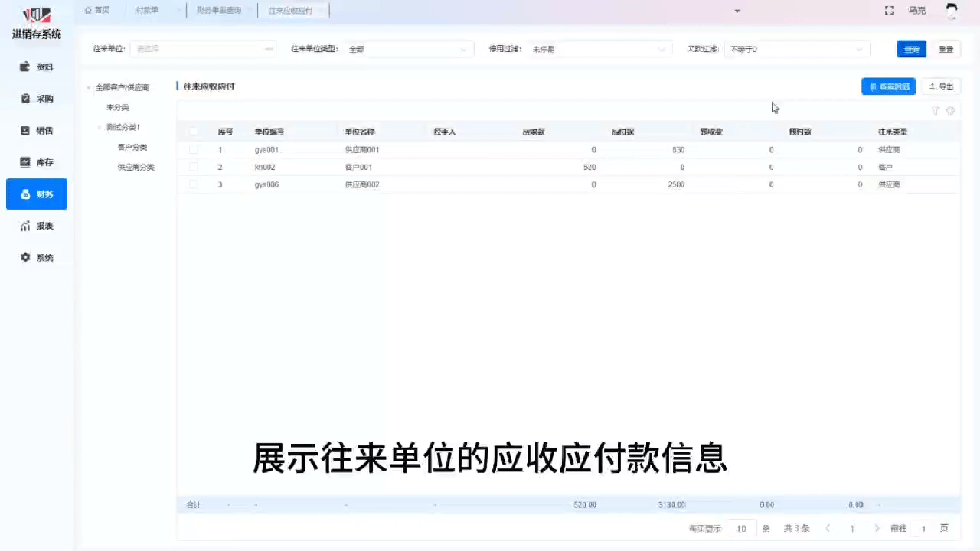The image size is (980, 551).
Task: Click the blue 查询 search button
Action: click(911, 49)
